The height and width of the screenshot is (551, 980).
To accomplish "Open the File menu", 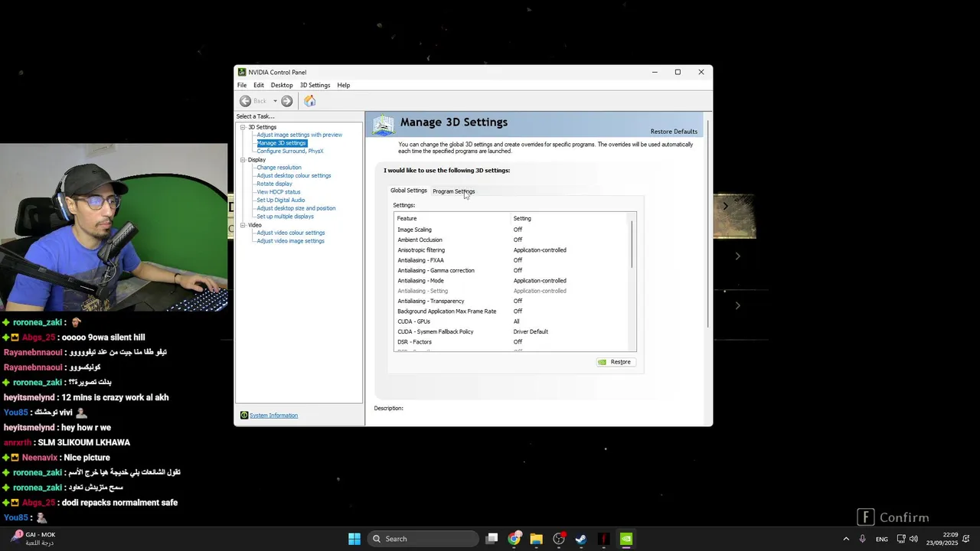I will (x=242, y=85).
